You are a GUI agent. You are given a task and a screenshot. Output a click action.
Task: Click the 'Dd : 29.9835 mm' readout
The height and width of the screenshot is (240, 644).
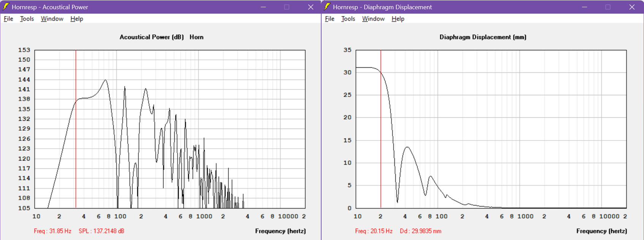(x=420, y=231)
